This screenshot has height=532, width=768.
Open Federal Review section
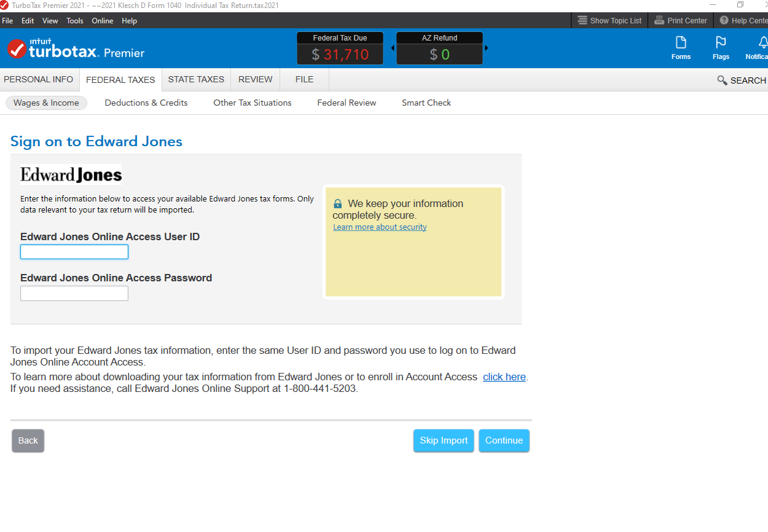tap(347, 103)
